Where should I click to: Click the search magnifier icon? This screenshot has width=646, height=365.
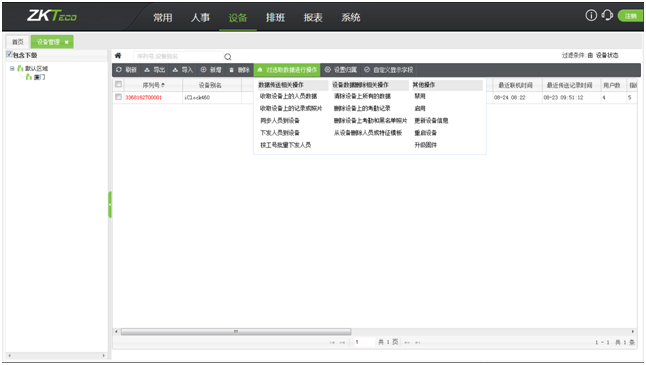(x=228, y=56)
